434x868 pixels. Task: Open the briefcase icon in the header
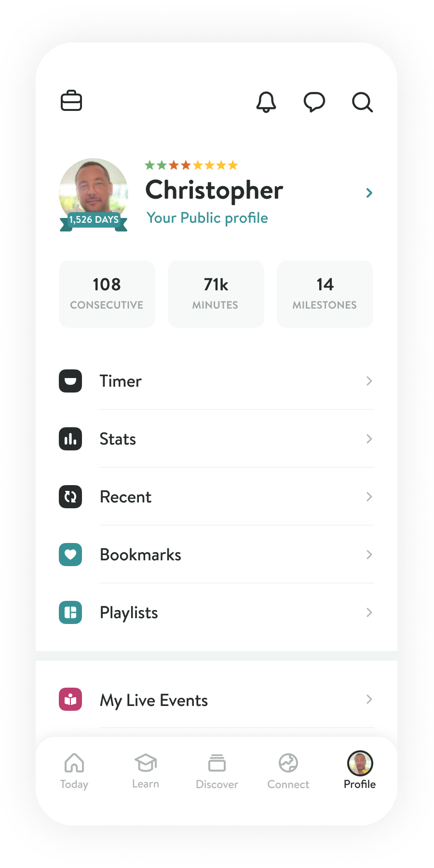coord(71,101)
